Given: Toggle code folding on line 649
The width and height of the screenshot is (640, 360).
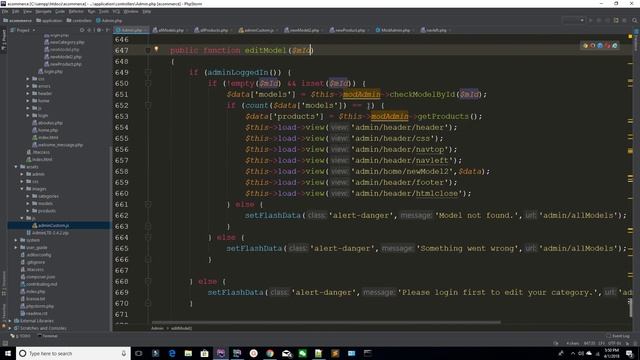Looking at the screenshot, I should pos(148,72).
